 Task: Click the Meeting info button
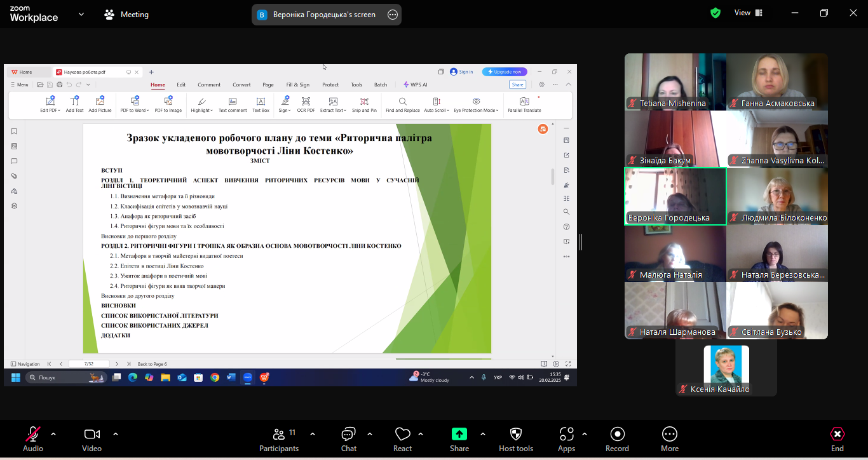[126, 14]
